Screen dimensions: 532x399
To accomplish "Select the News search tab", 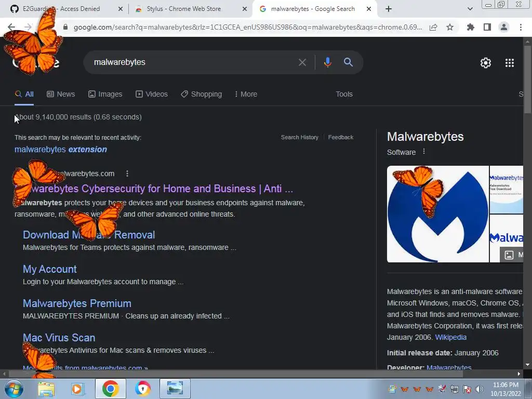I will (61, 94).
